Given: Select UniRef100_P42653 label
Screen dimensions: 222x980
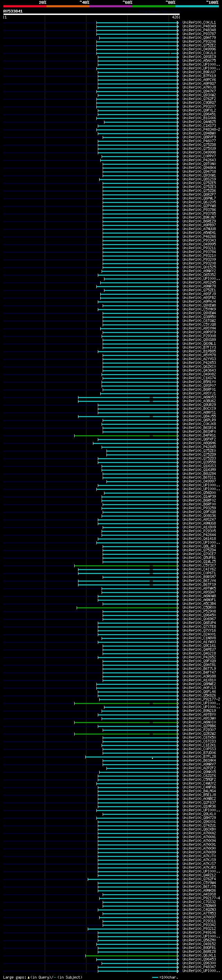Looking at the screenshot, I should 199,363.
